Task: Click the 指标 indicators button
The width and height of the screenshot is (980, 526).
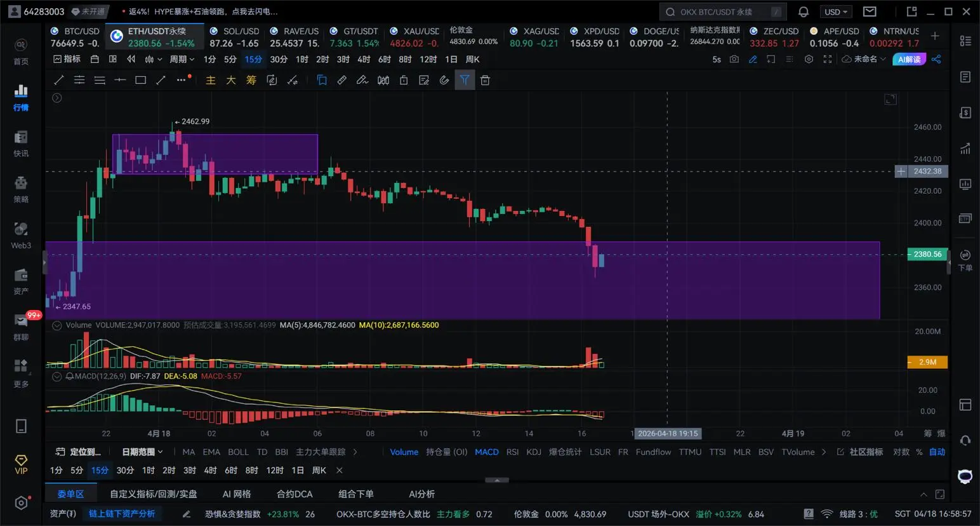Action: point(67,59)
